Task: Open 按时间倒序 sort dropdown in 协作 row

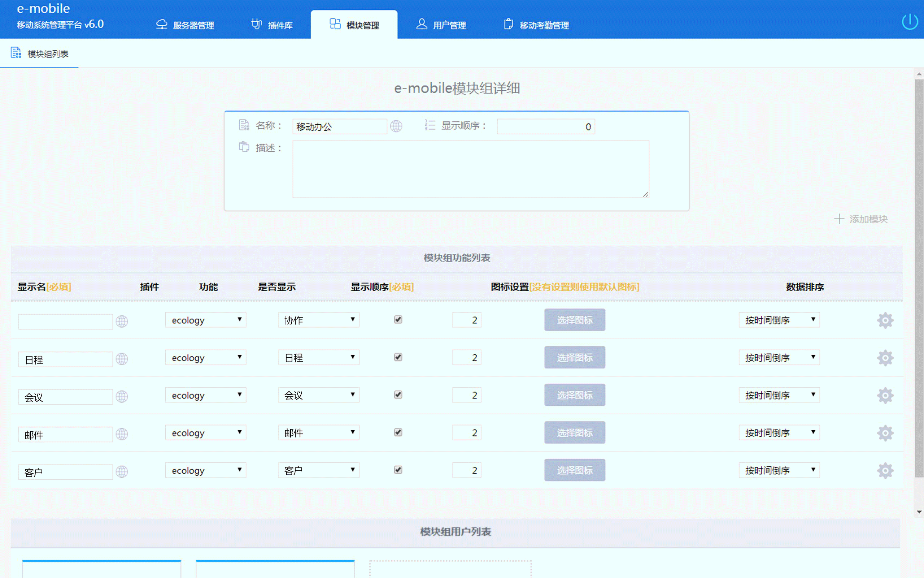Action: 779,320
